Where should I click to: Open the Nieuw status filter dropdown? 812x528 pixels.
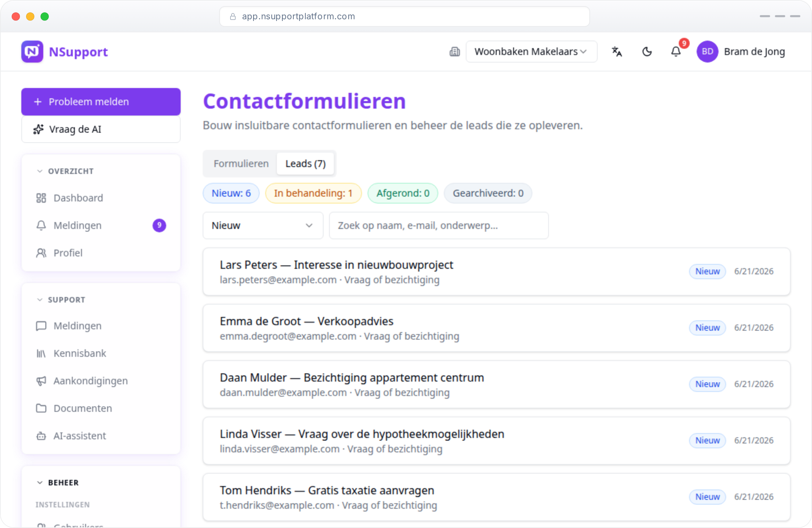(x=263, y=225)
